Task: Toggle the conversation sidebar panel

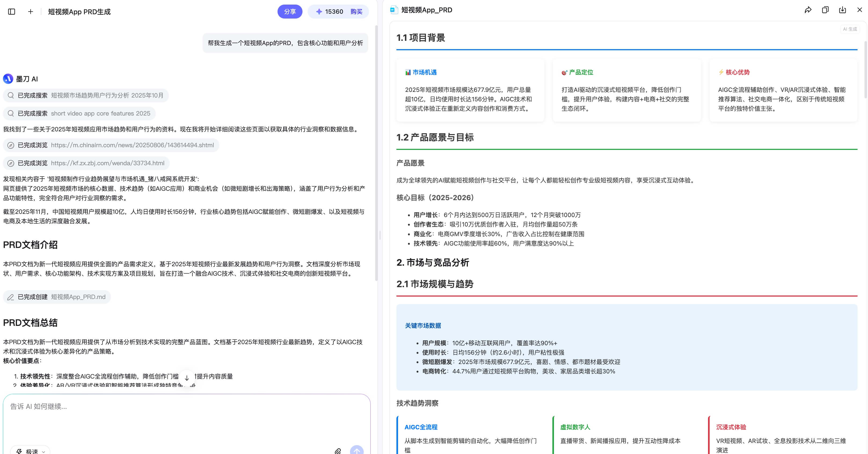Action: (12, 12)
